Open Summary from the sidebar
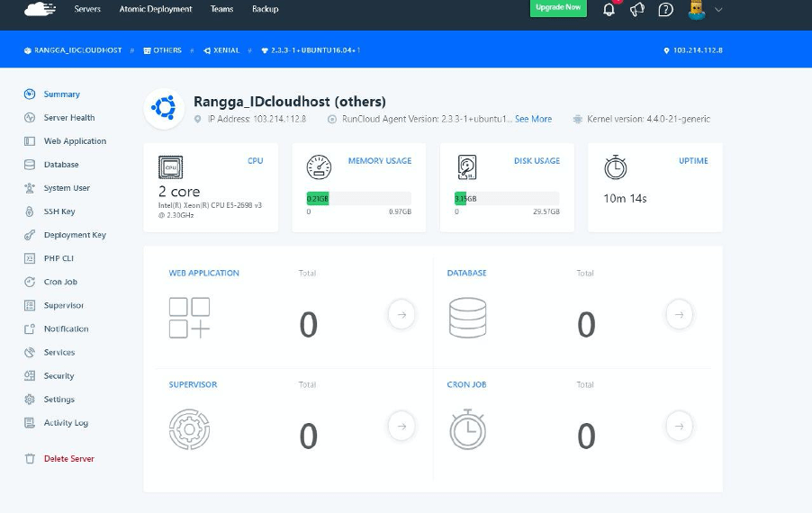The width and height of the screenshot is (812, 513). [x=61, y=94]
